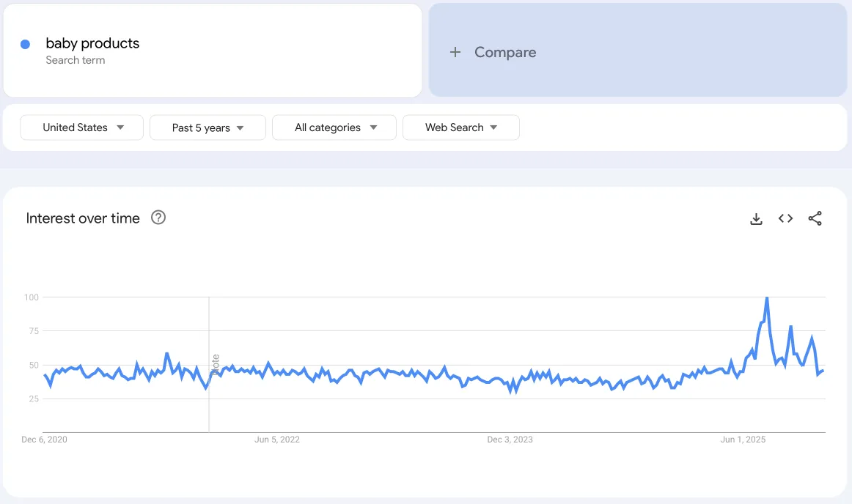Viewport: 852px width, 504px height.
Task: Click the Interest over time heading
Action: pyautogui.click(x=83, y=218)
